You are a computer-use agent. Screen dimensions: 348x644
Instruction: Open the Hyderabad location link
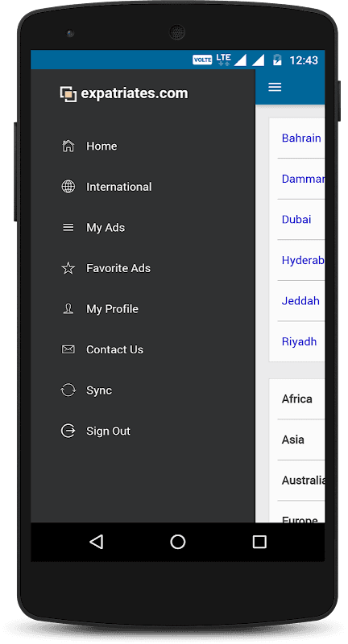[303, 260]
